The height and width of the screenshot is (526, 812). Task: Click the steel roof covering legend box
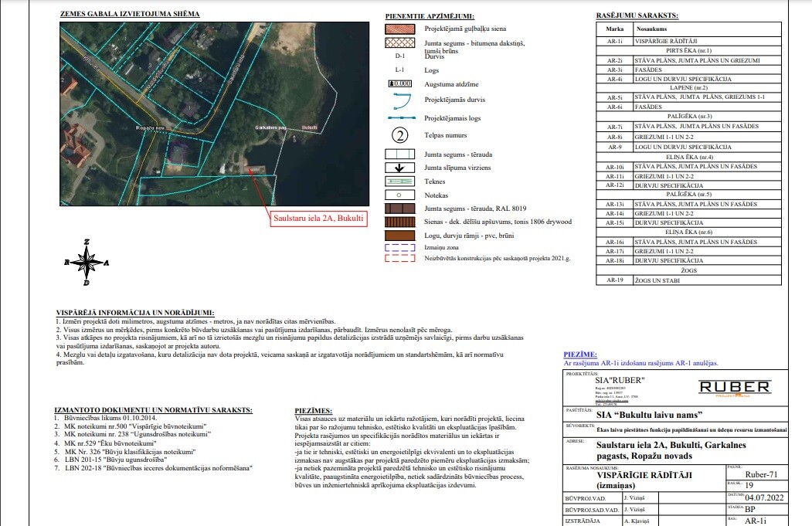click(399, 154)
